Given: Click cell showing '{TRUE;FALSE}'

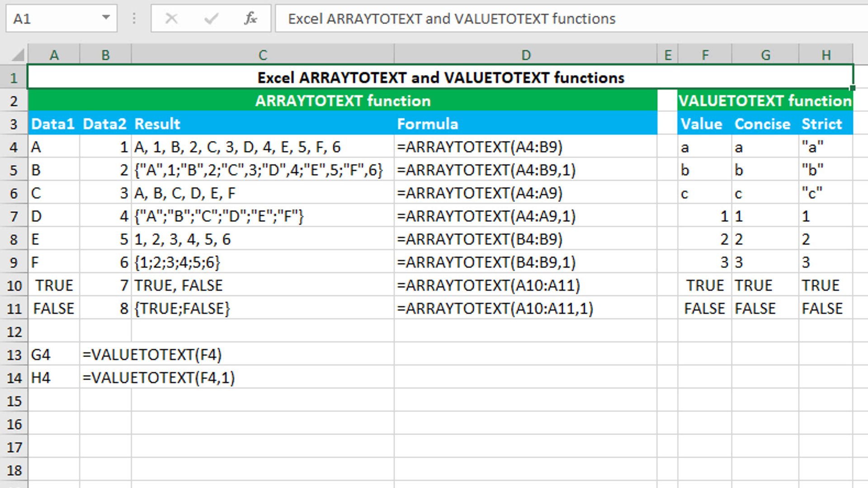Looking at the screenshot, I should click(x=263, y=308).
